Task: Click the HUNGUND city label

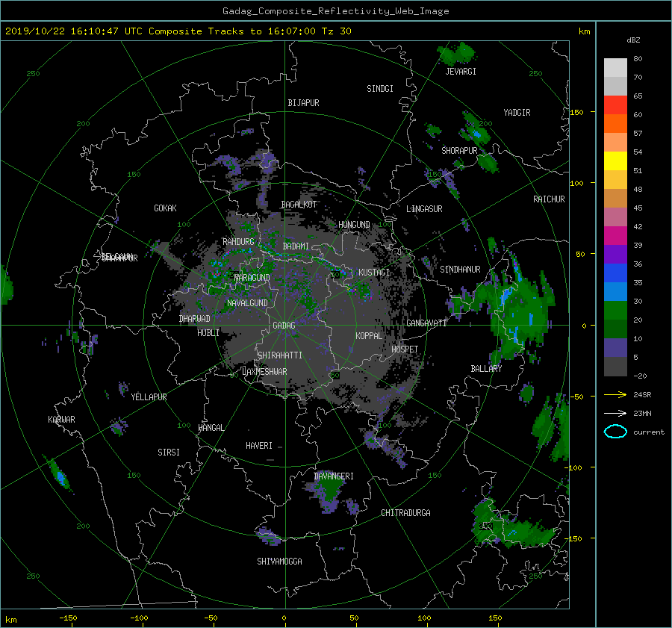Action: [354, 225]
